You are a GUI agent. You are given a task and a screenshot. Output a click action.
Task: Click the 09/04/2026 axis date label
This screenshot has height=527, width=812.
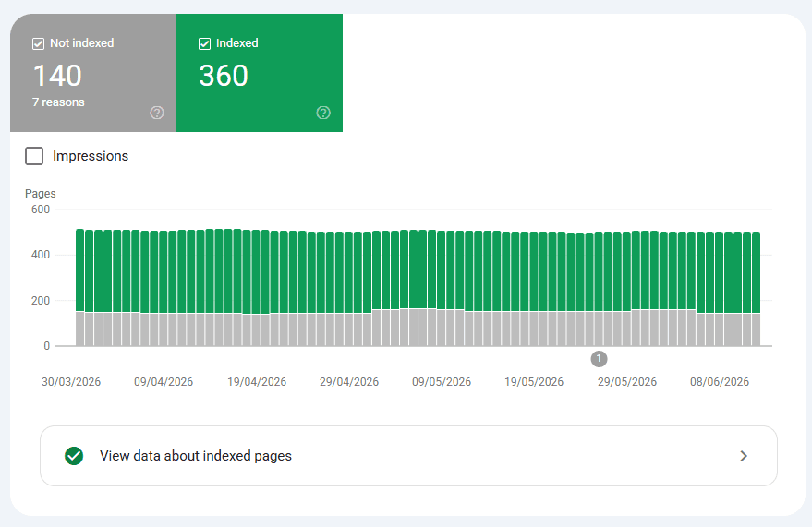click(164, 382)
